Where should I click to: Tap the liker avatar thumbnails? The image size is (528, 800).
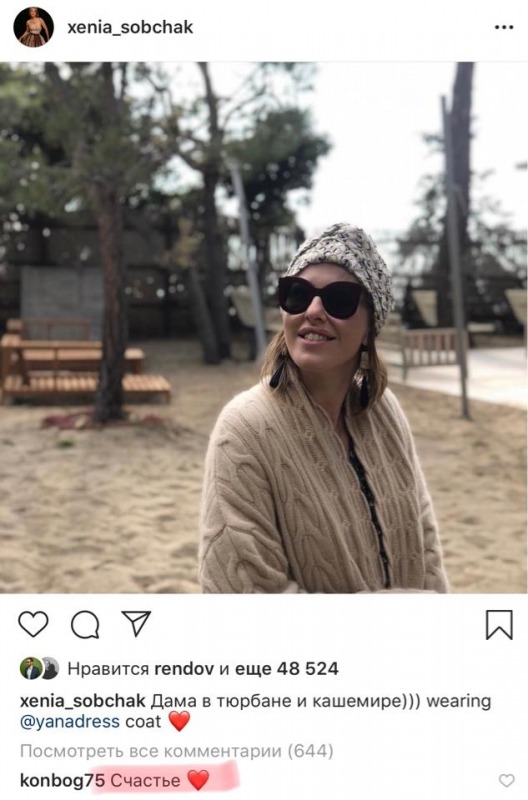pos(39,668)
